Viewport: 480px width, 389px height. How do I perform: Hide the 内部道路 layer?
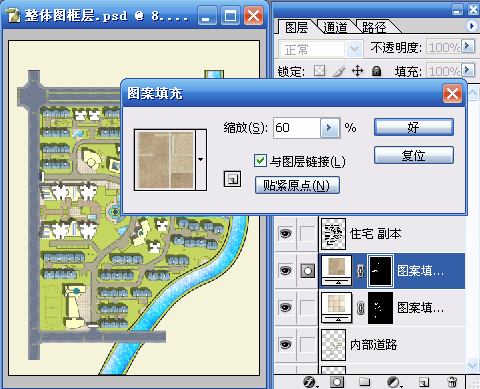[x=285, y=344]
